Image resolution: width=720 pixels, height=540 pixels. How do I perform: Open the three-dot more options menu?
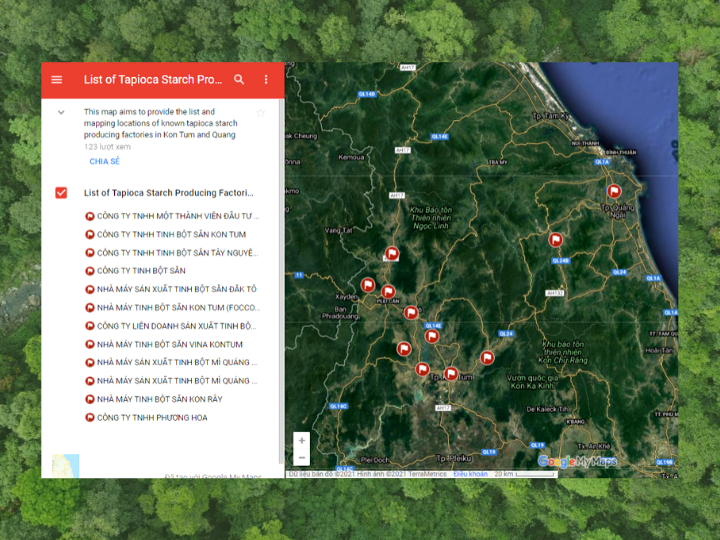[x=266, y=79]
